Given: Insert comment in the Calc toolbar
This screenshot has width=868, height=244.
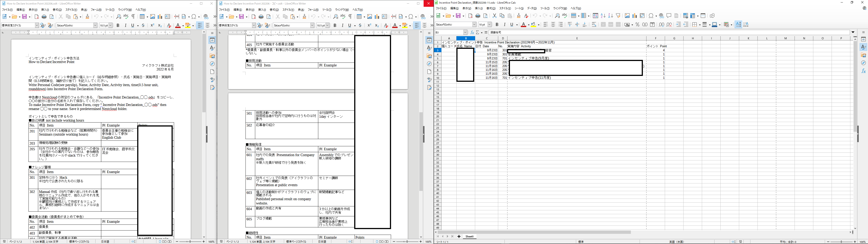Looking at the screenshot, I should (669, 16).
